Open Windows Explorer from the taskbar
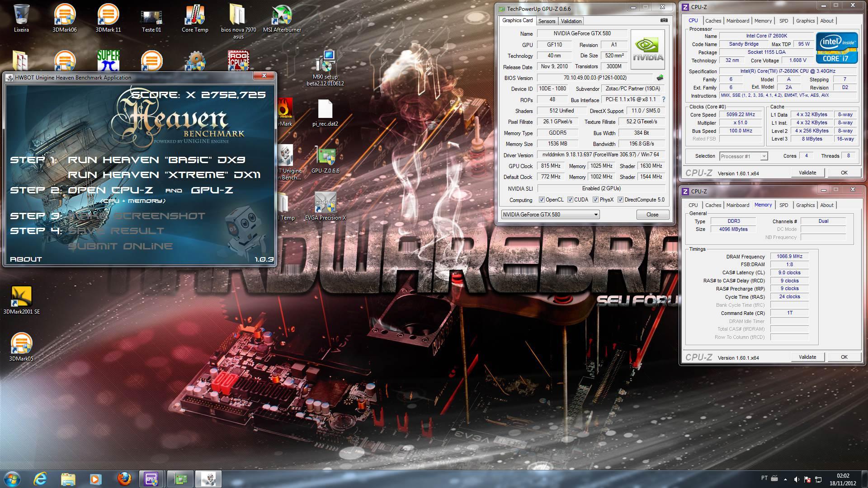The image size is (868, 488). coord(68,479)
